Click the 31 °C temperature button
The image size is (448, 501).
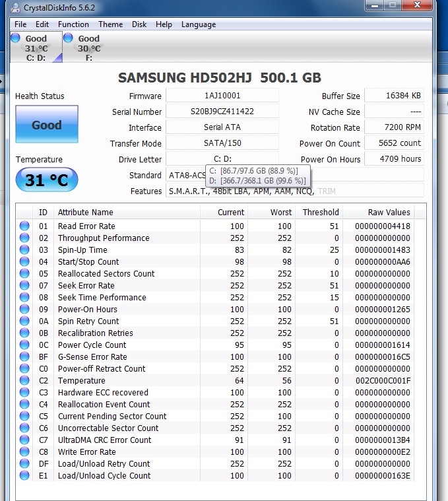(x=47, y=180)
